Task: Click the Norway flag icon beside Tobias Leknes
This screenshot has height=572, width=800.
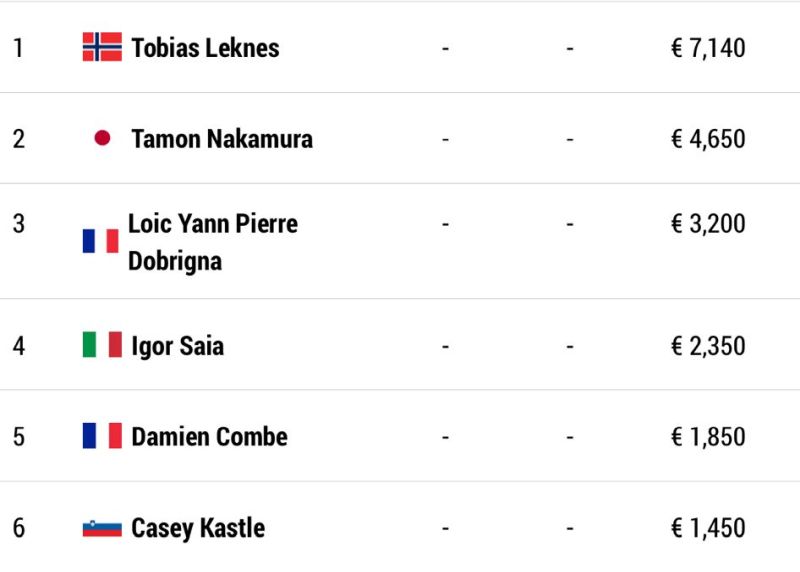Action: 102,46
